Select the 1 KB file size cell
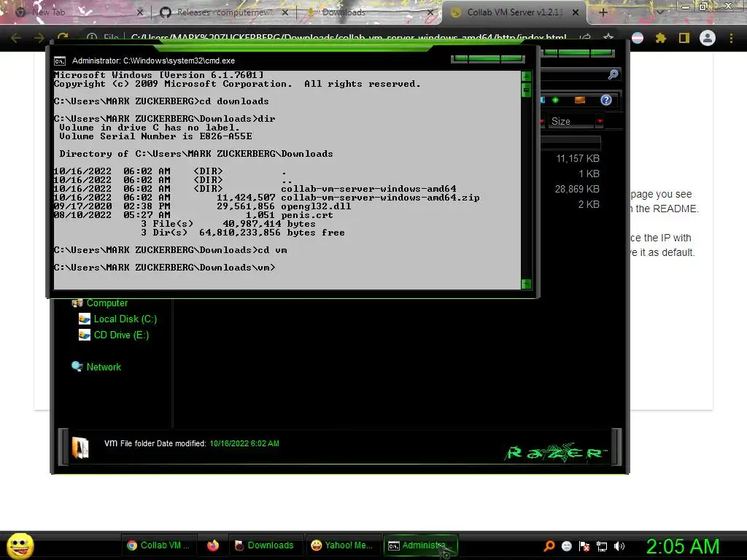 (589, 174)
